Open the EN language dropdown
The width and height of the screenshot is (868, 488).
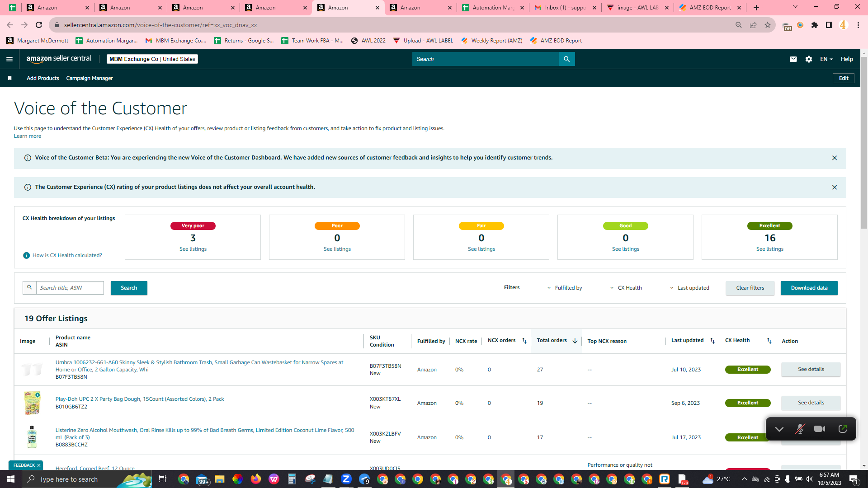826,59
